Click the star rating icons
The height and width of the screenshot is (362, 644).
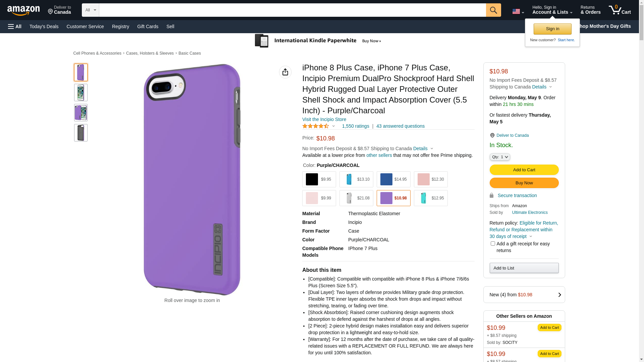pos(316,126)
